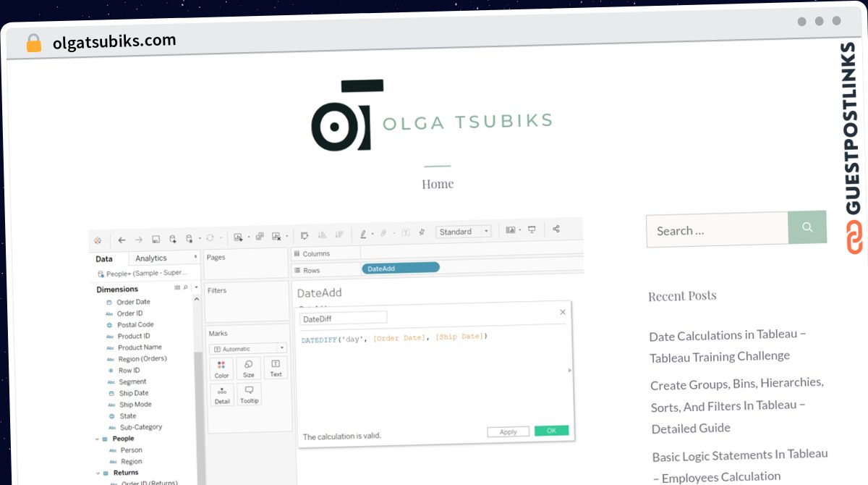This screenshot has width=868, height=485.
Task: Click the Clear Sheet icon
Action: pyautogui.click(x=276, y=236)
